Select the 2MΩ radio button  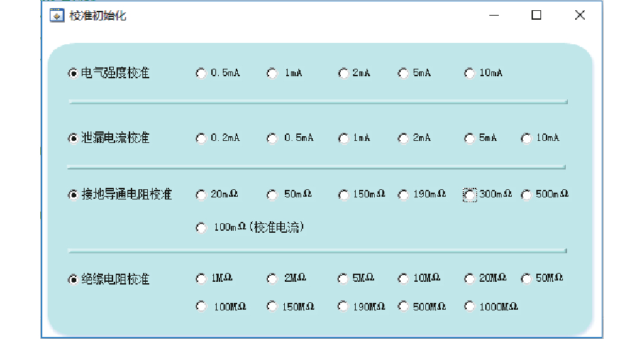[x=272, y=278]
